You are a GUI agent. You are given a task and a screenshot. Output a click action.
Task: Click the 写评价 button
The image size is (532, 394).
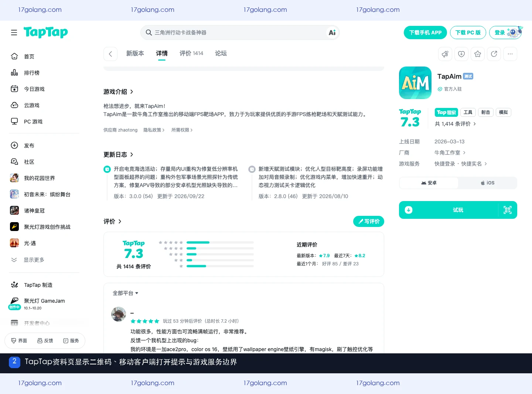(369, 221)
